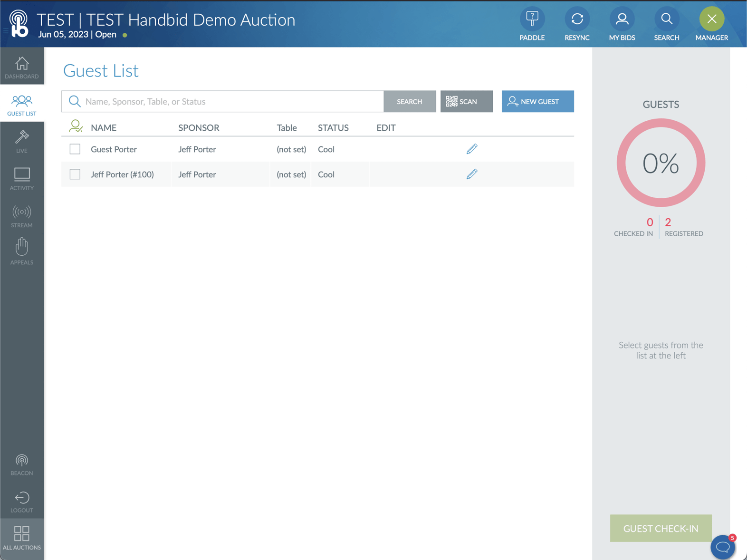Image resolution: width=747 pixels, height=560 pixels.
Task: Close Manager mode with the X icon
Action: point(711,19)
